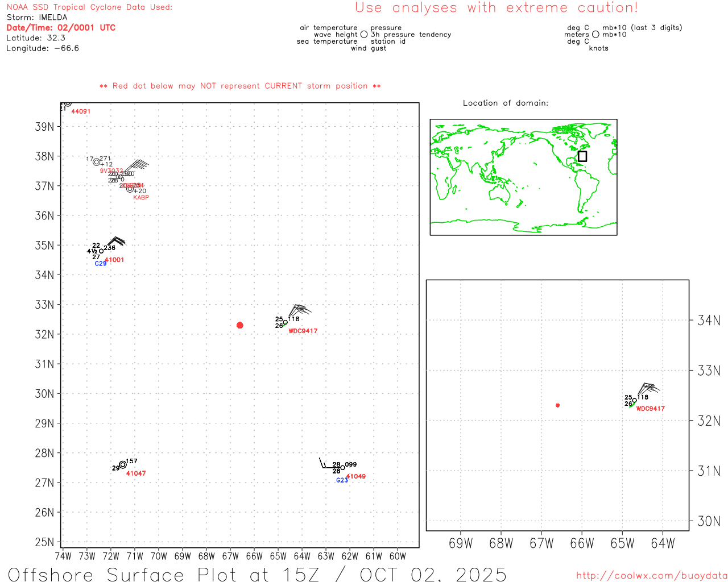Click the blue gust label G29
The height and width of the screenshot is (582, 728).
100,264
